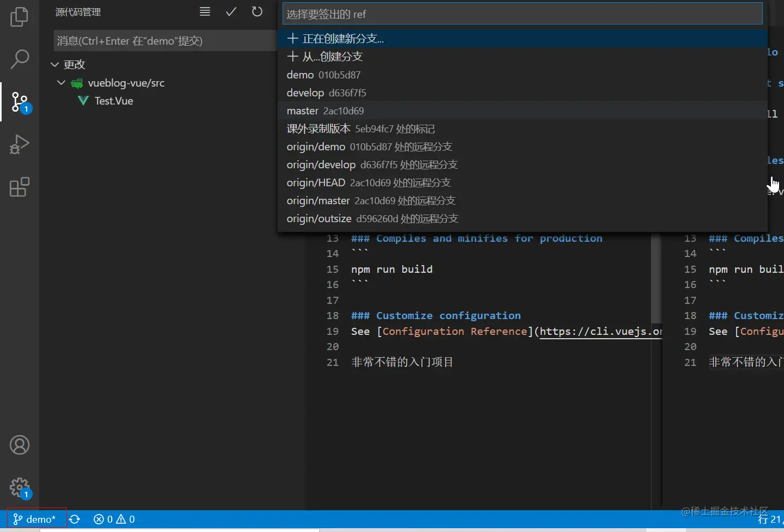The width and height of the screenshot is (784, 532).
Task: Click the view-as-tree list icon
Action: 205,11
